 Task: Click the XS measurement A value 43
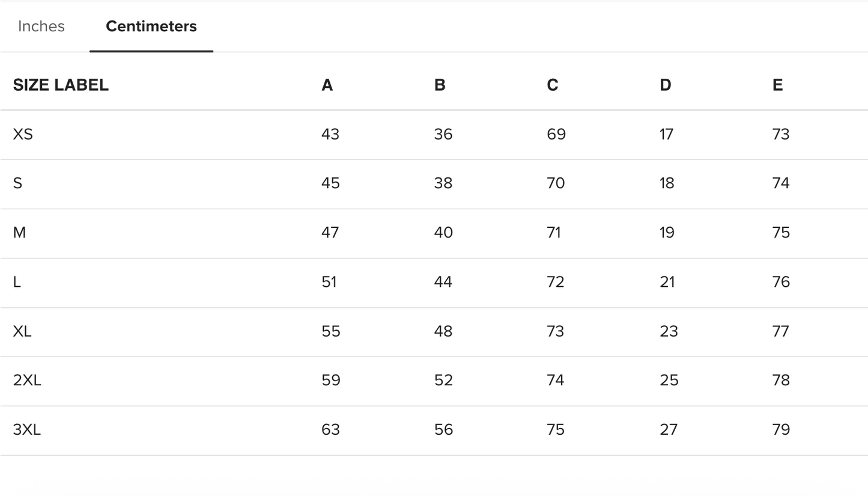330,134
